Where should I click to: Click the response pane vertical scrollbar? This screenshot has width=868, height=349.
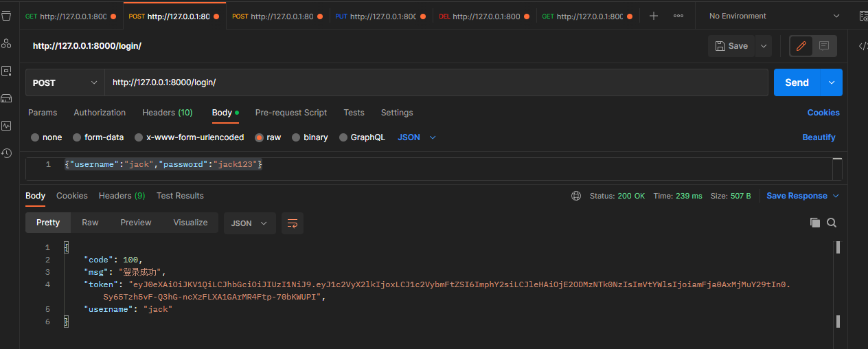pos(838,284)
